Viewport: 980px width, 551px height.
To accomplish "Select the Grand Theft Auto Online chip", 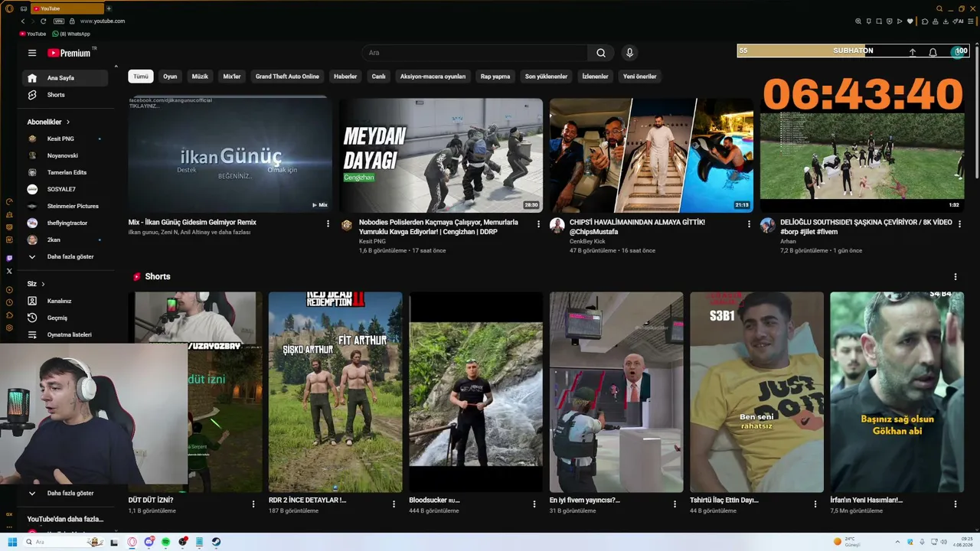I will click(x=287, y=77).
